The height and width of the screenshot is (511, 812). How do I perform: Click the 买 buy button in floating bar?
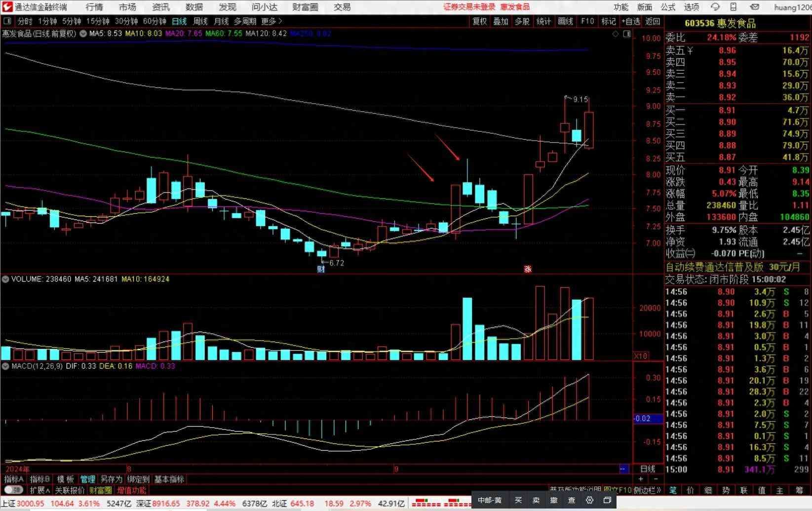point(518,500)
